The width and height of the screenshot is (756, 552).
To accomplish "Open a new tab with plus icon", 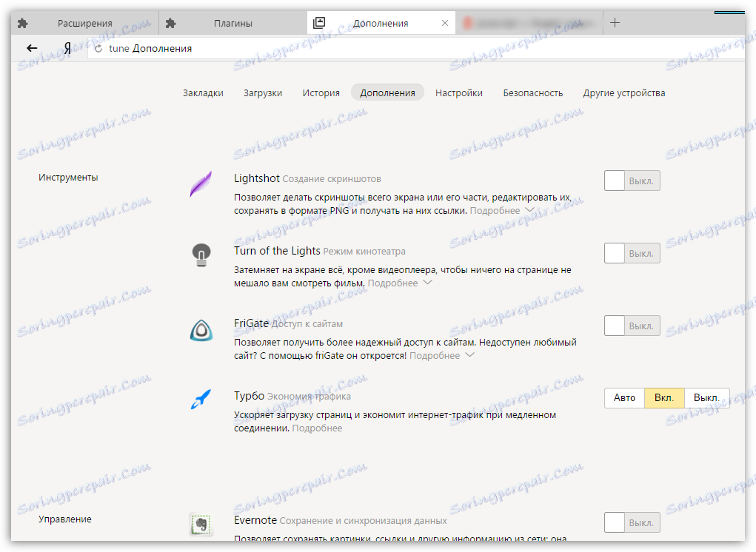I will 615,23.
